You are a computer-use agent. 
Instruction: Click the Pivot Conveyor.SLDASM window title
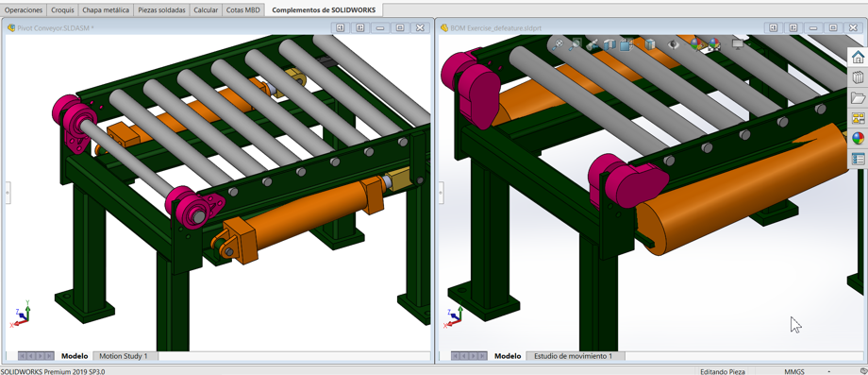coord(56,27)
